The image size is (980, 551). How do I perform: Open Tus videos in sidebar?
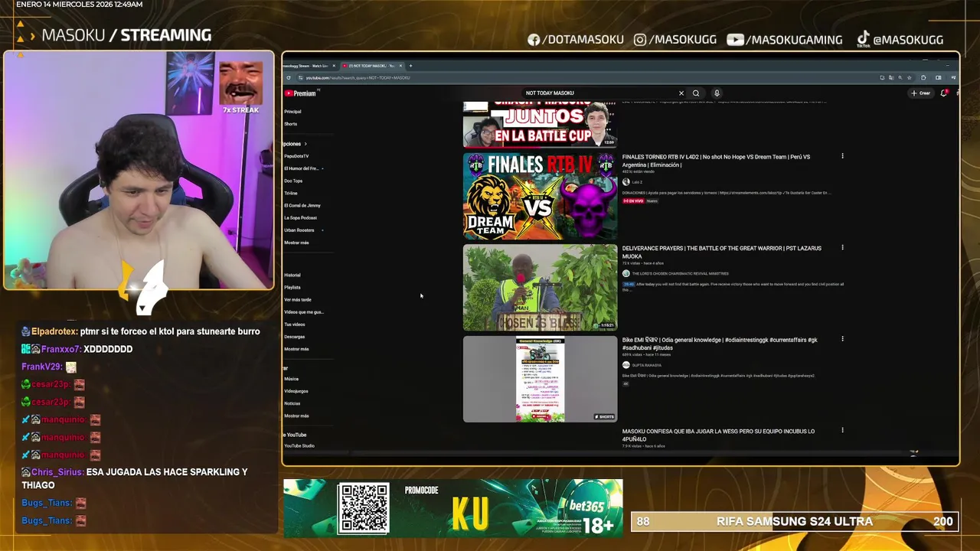tap(295, 324)
